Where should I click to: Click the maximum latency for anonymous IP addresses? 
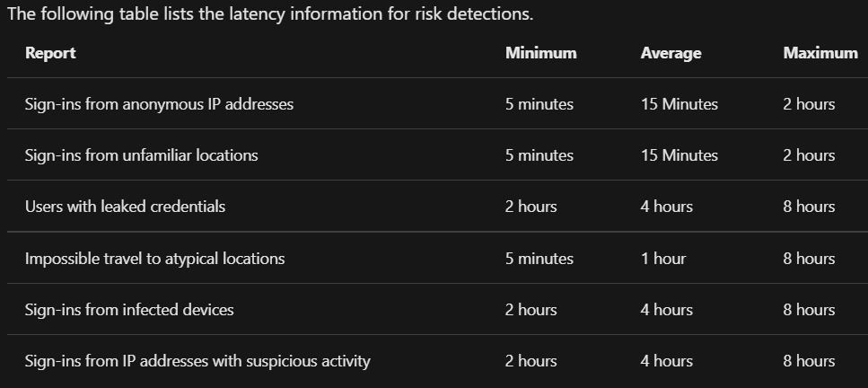pyautogui.click(x=808, y=104)
